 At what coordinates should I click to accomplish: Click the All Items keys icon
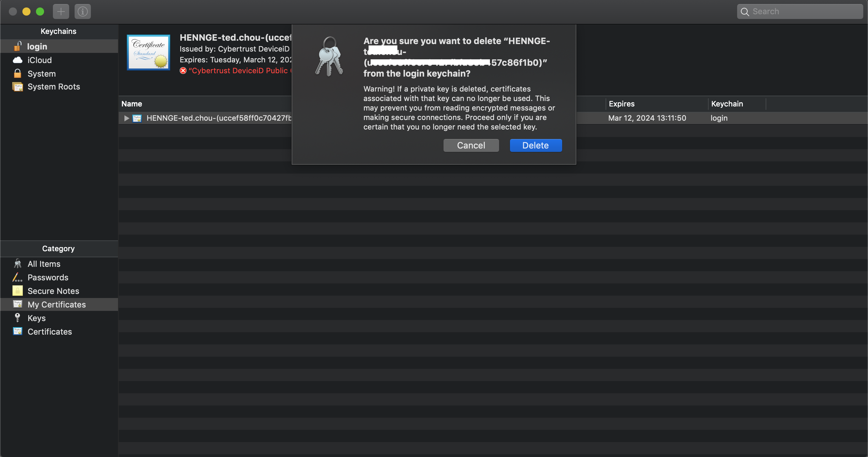pos(18,263)
